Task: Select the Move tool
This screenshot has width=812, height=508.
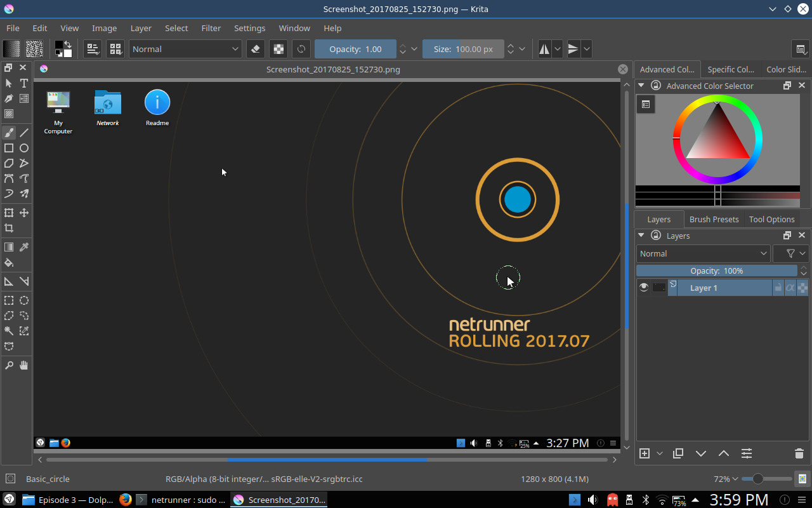Action: coord(24,213)
